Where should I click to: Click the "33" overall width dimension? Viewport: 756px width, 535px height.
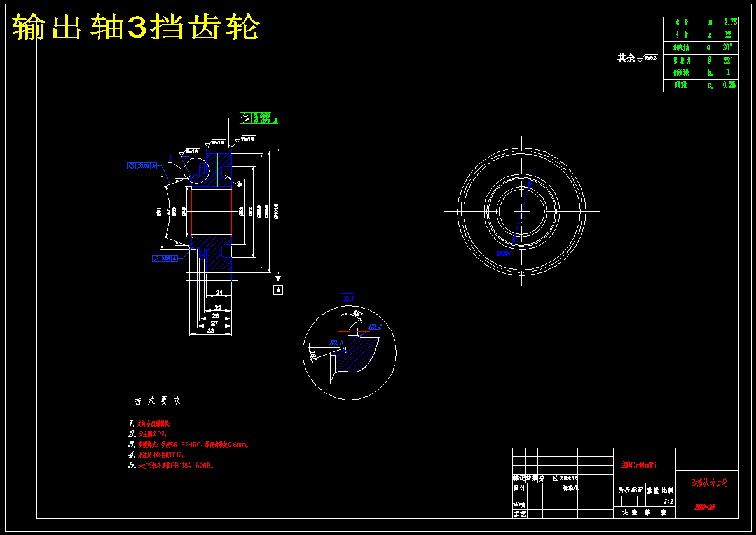[210, 331]
